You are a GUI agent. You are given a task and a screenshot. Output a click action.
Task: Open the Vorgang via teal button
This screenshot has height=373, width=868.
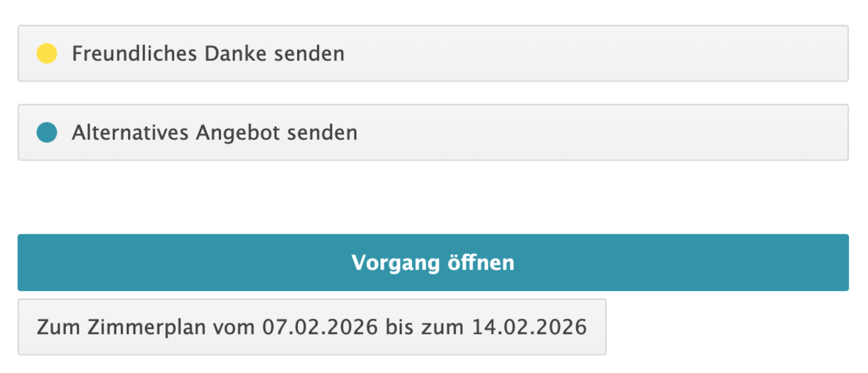[432, 262]
